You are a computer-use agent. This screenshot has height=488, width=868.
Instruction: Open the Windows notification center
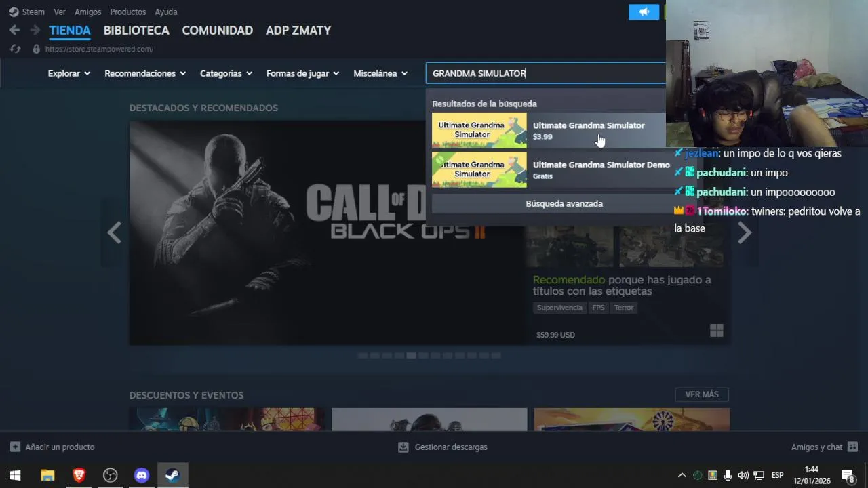848,475
